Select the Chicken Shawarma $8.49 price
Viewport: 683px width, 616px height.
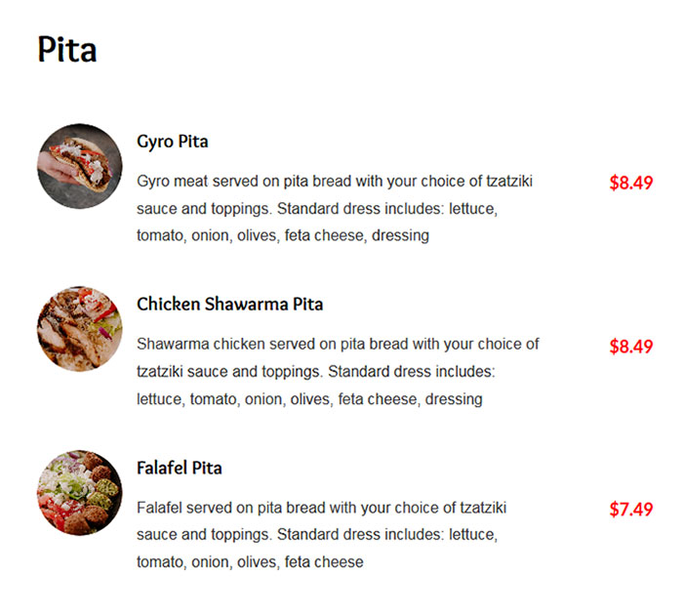point(630,347)
